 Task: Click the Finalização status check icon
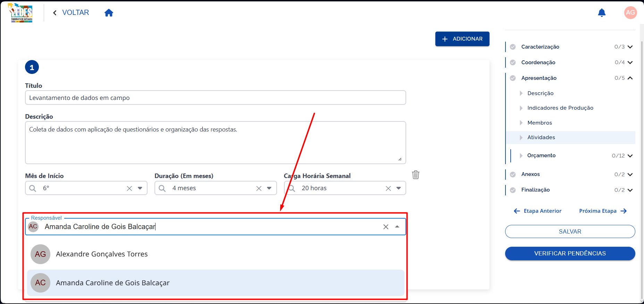pos(513,190)
